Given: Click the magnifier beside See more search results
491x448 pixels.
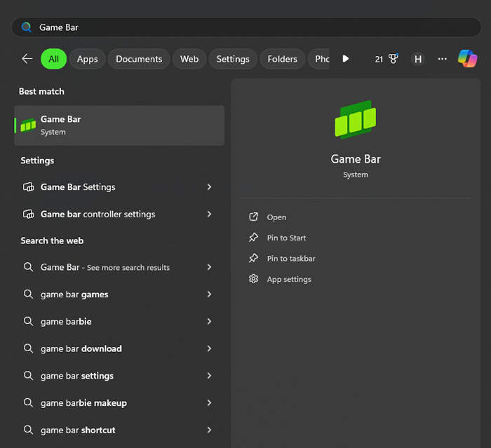Looking at the screenshot, I should pyautogui.click(x=28, y=267).
